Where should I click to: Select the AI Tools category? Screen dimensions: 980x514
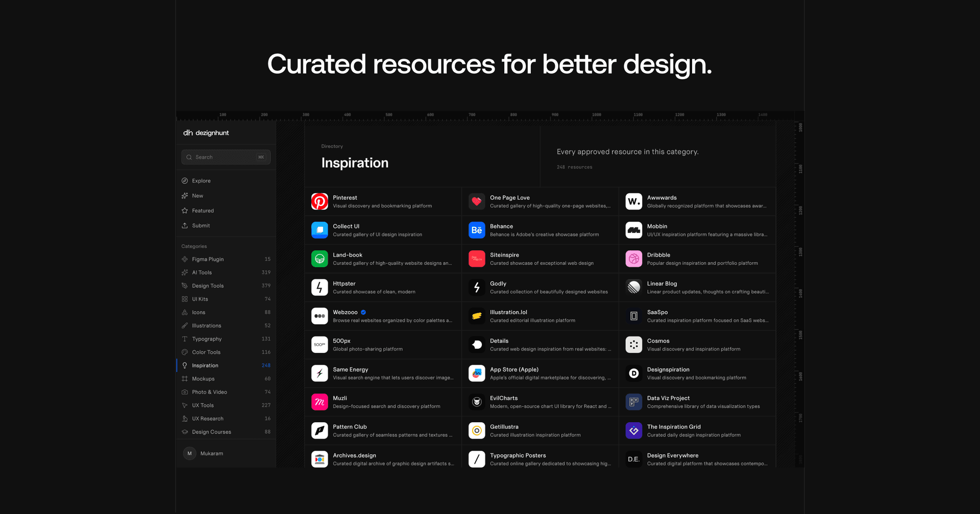click(x=226, y=272)
